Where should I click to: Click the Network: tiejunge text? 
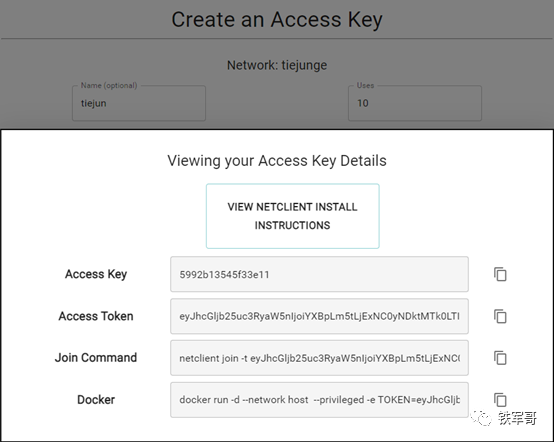[277, 65]
